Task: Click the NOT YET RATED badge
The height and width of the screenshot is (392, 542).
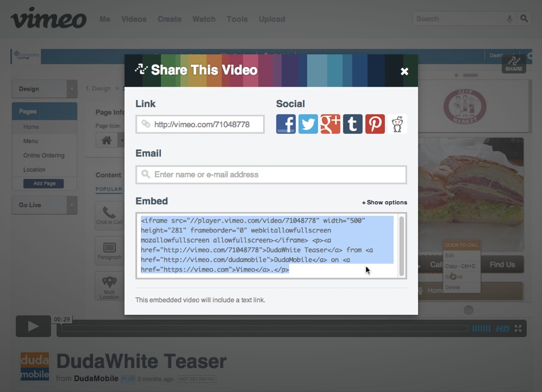Action: pos(197,379)
